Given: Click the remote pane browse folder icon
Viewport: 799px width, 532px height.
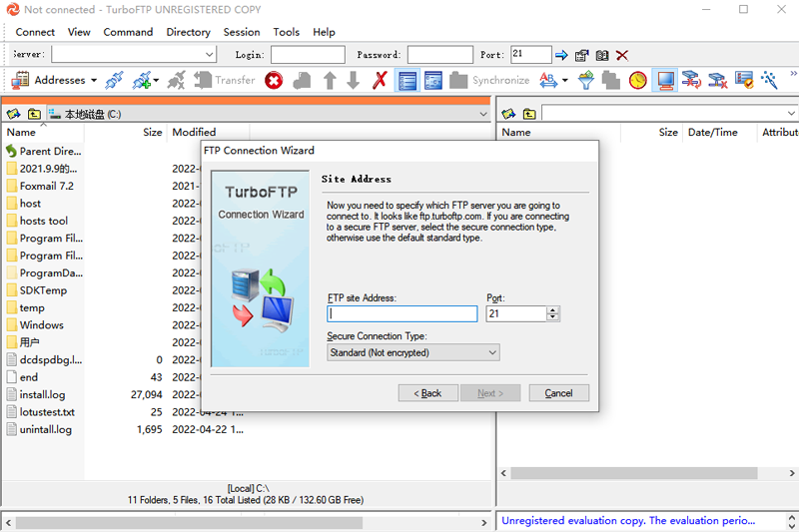Looking at the screenshot, I should (x=508, y=114).
